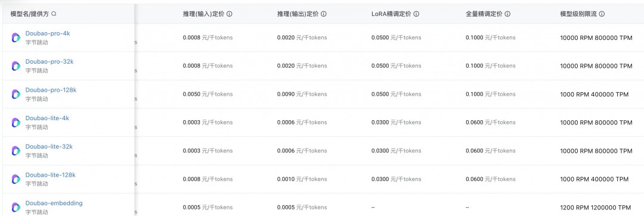Click info icon next to 推理(输出)定价
The width and height of the screenshot is (644, 216).
(x=324, y=14)
